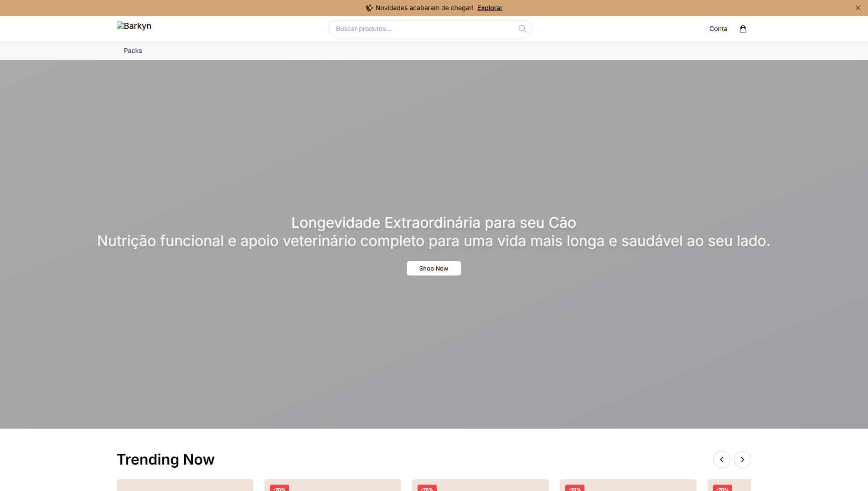This screenshot has width=868, height=491.
Task: Show next Trending Now products arrow
Action: pos(743,460)
